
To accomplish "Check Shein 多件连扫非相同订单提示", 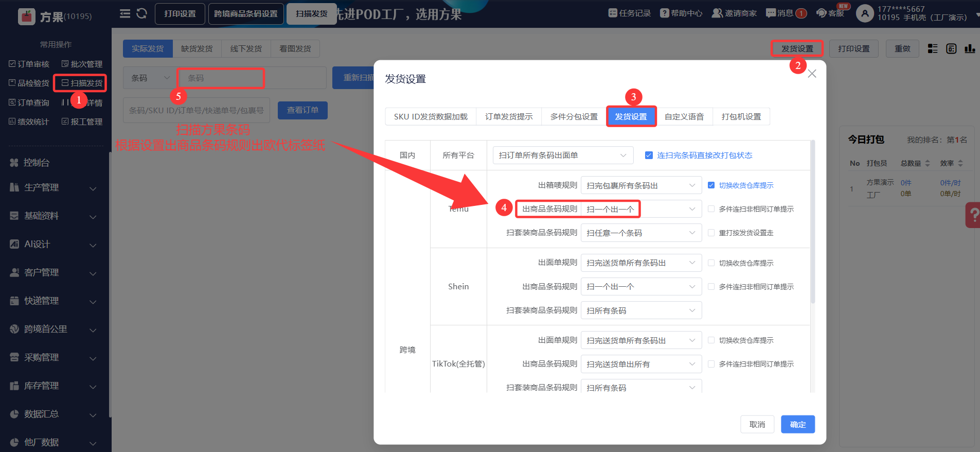I will (x=711, y=286).
